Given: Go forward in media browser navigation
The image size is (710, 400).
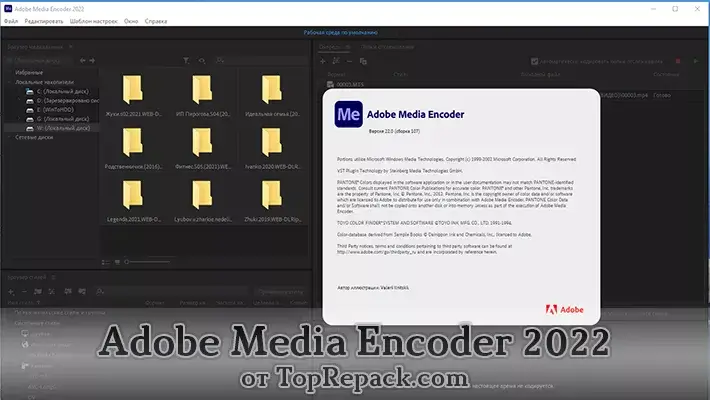Looking at the screenshot, I should pos(92,60).
